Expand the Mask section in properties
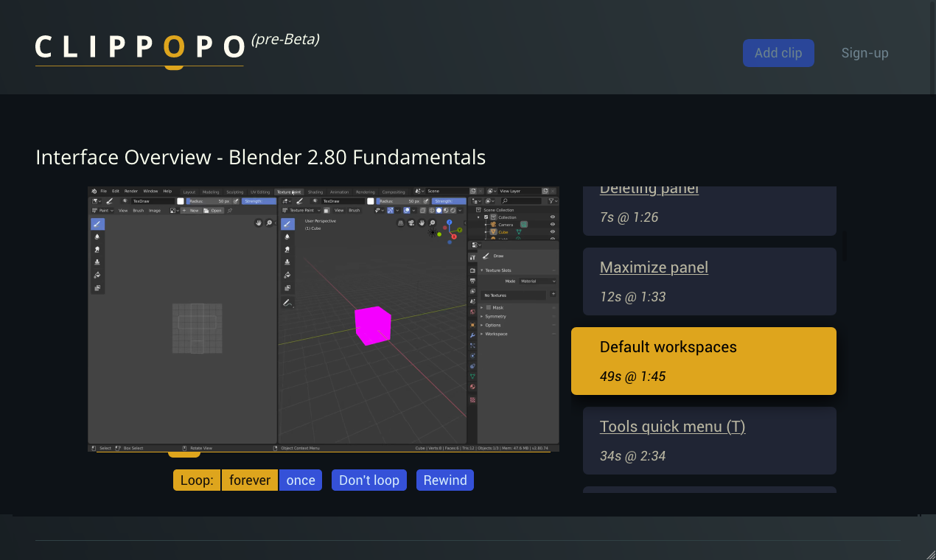 click(497, 307)
